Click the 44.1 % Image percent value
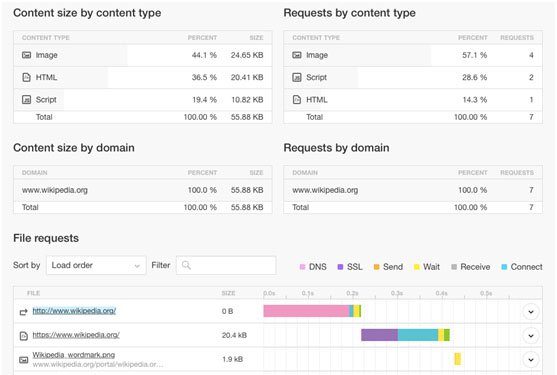 coord(204,55)
